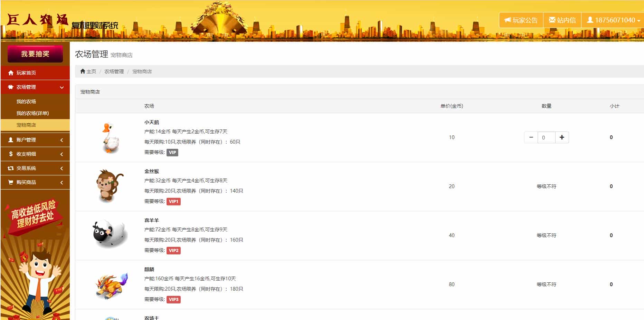This screenshot has height=320, width=644.
Task: Click the price 10 for 小天鹅
Action: point(452,137)
